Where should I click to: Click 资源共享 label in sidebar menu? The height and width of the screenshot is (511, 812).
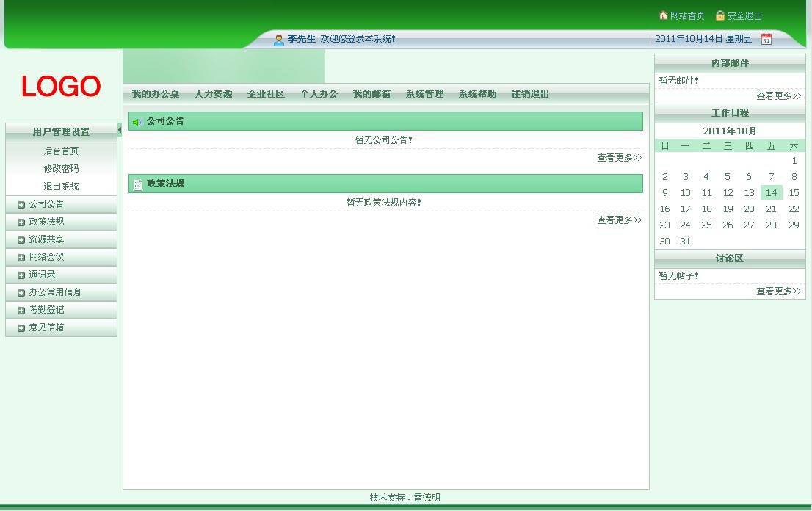(46, 239)
